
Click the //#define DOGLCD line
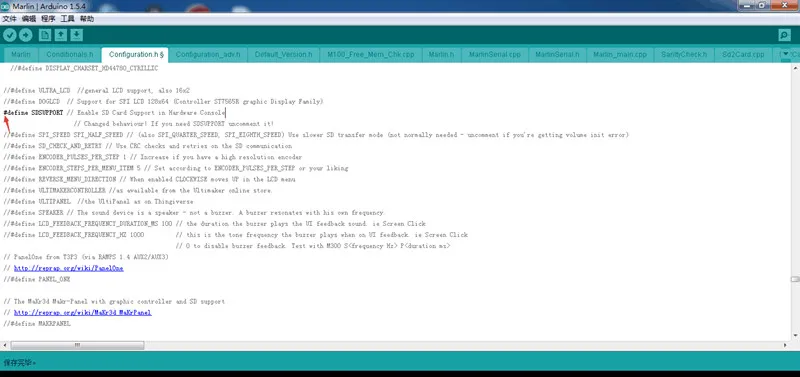pyautogui.click(x=163, y=102)
